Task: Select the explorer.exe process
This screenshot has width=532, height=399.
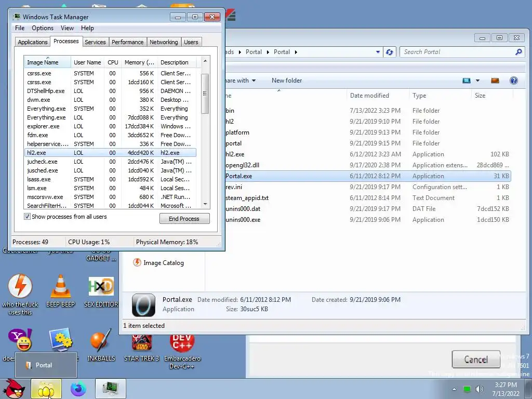Action: pyautogui.click(x=110, y=126)
